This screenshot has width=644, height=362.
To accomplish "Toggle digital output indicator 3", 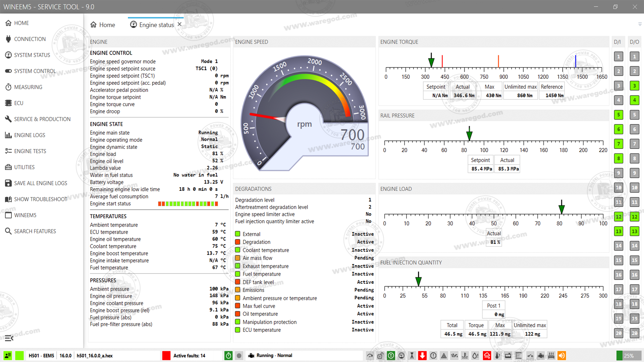I will (634, 85).
